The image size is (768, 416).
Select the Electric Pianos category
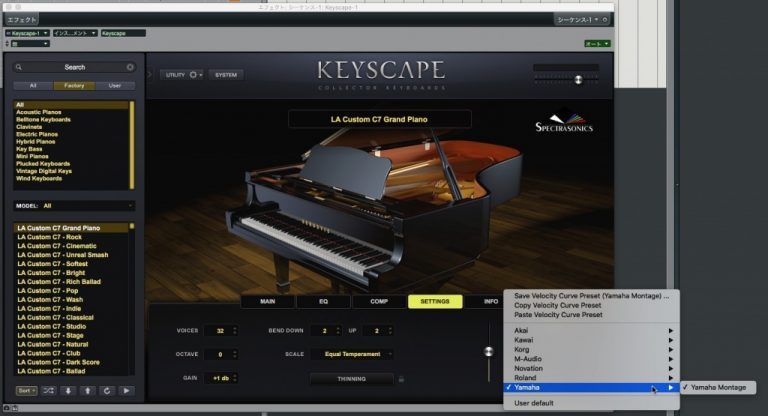(x=37, y=134)
